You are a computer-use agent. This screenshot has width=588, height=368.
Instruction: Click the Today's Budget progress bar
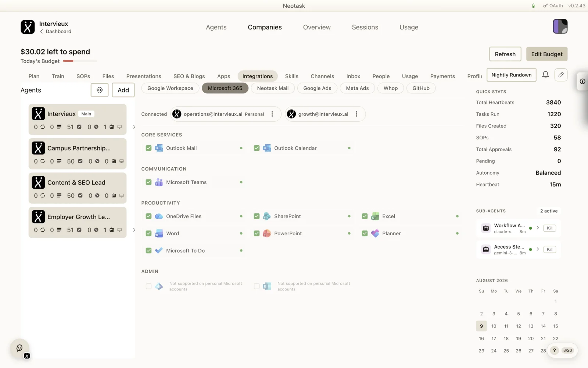[x=80, y=61]
